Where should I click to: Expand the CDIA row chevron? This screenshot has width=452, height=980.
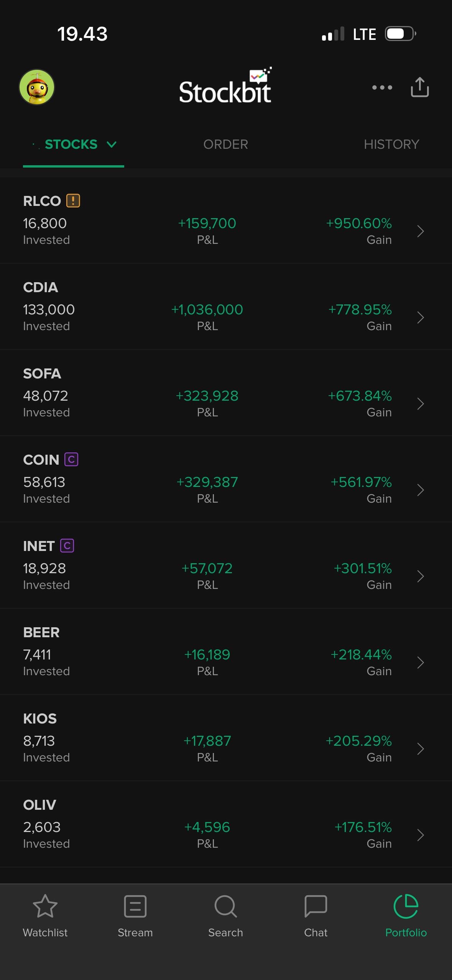[x=420, y=317]
